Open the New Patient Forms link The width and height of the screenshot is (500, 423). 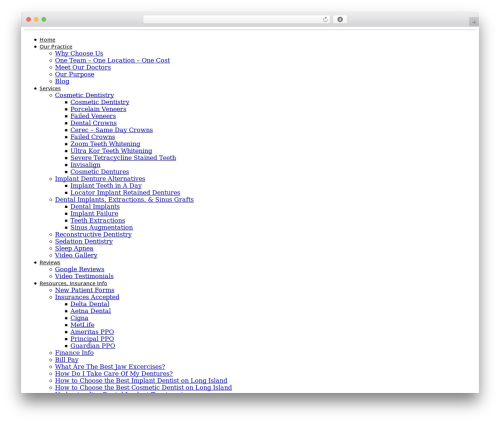tap(85, 290)
